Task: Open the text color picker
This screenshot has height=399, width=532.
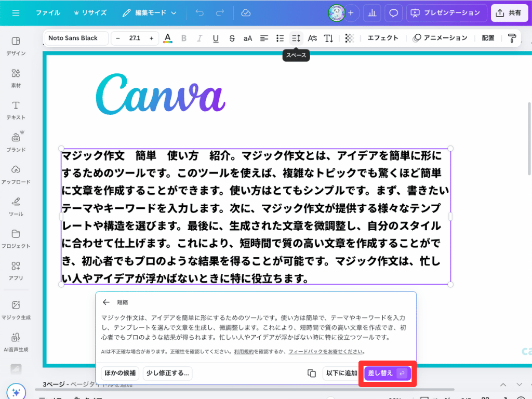Action: pyautogui.click(x=168, y=38)
